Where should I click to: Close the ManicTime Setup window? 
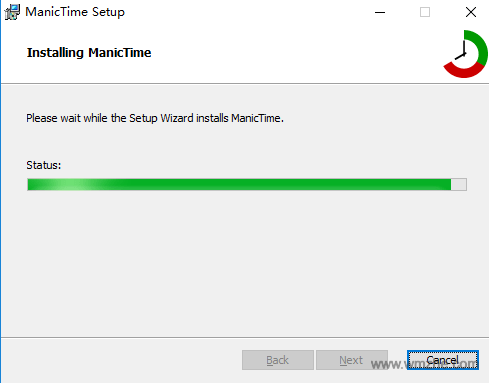(471, 12)
